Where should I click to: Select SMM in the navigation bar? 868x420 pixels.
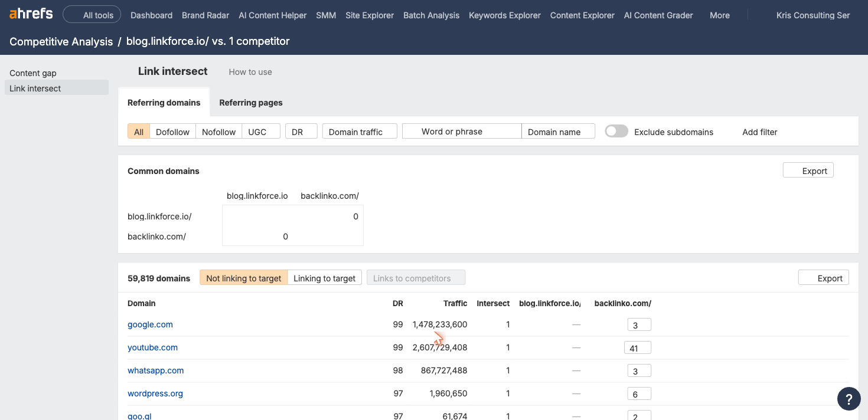pyautogui.click(x=326, y=15)
